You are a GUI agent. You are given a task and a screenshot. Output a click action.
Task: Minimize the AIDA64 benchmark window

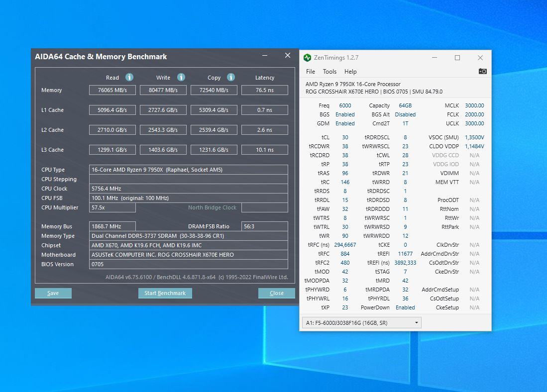[x=265, y=55]
